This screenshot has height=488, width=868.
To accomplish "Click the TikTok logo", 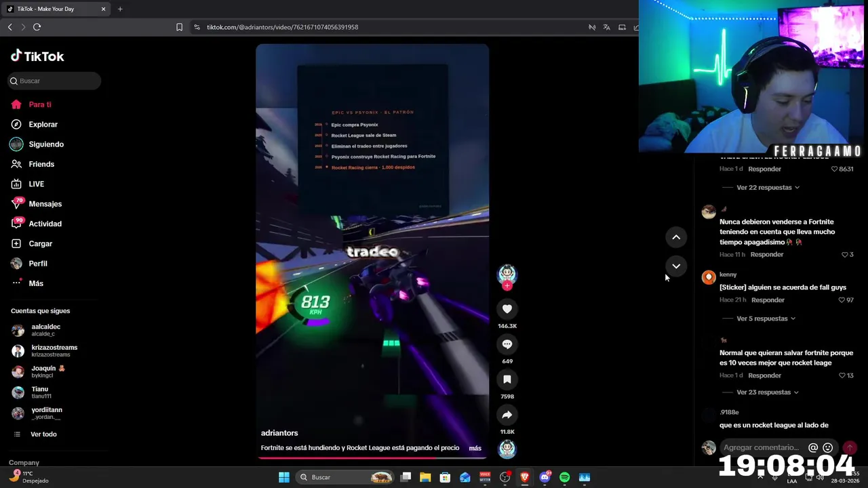I will [37, 56].
